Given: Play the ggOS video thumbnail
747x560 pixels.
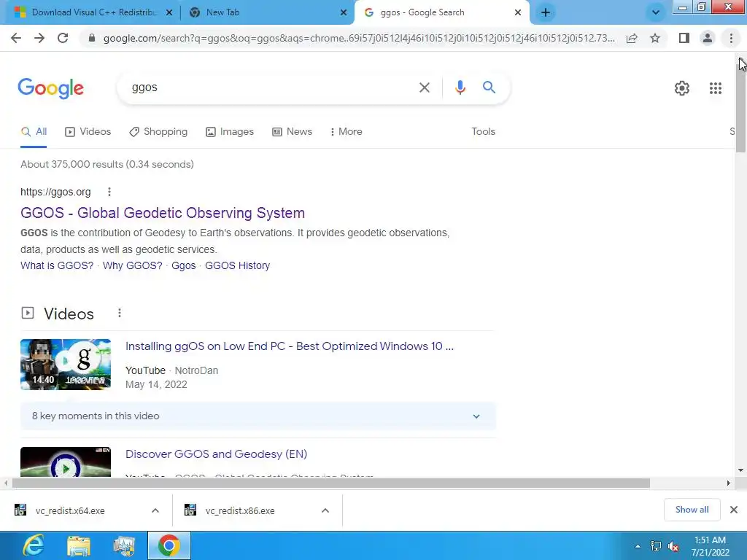Looking at the screenshot, I should (66, 365).
